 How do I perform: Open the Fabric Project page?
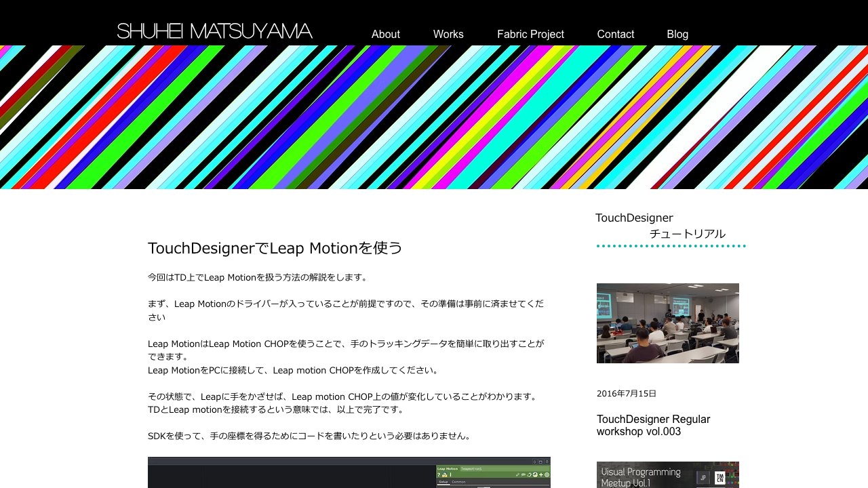coord(530,34)
